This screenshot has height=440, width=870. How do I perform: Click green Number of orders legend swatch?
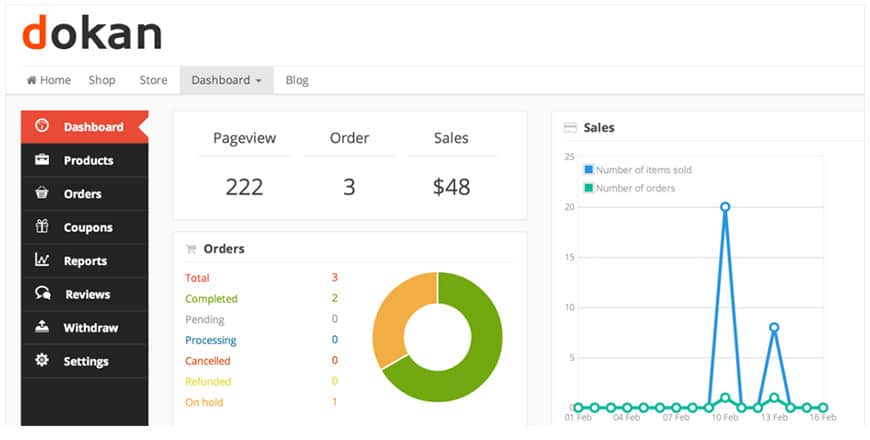pos(589,188)
